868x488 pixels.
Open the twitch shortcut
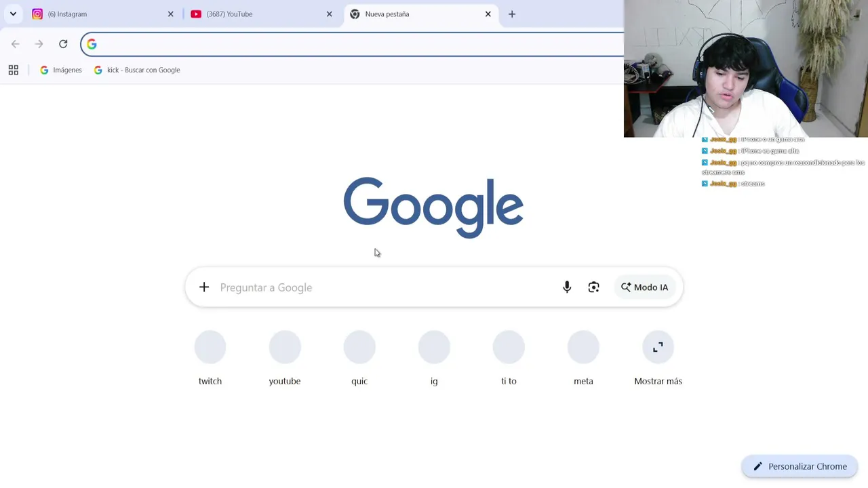tap(210, 359)
